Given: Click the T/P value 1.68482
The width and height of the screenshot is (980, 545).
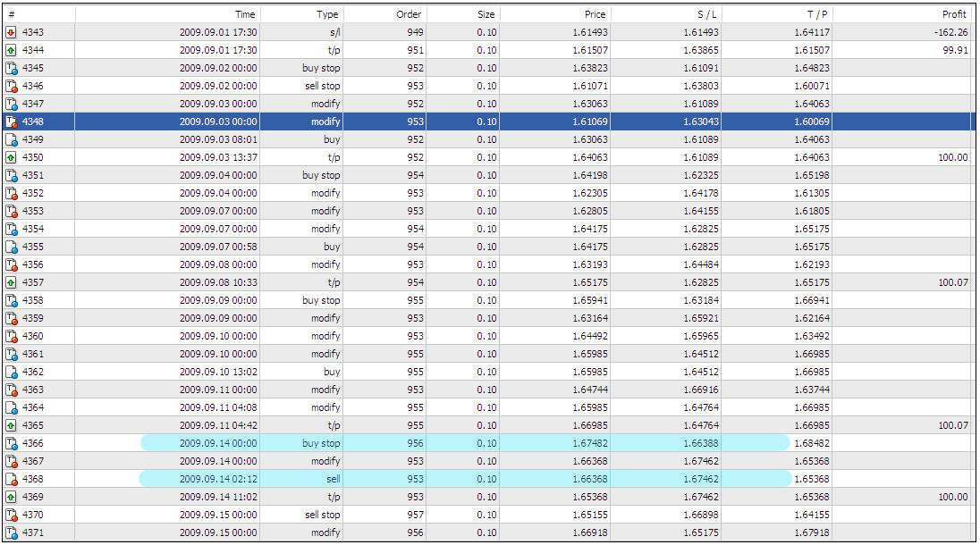Looking at the screenshot, I should [812, 444].
